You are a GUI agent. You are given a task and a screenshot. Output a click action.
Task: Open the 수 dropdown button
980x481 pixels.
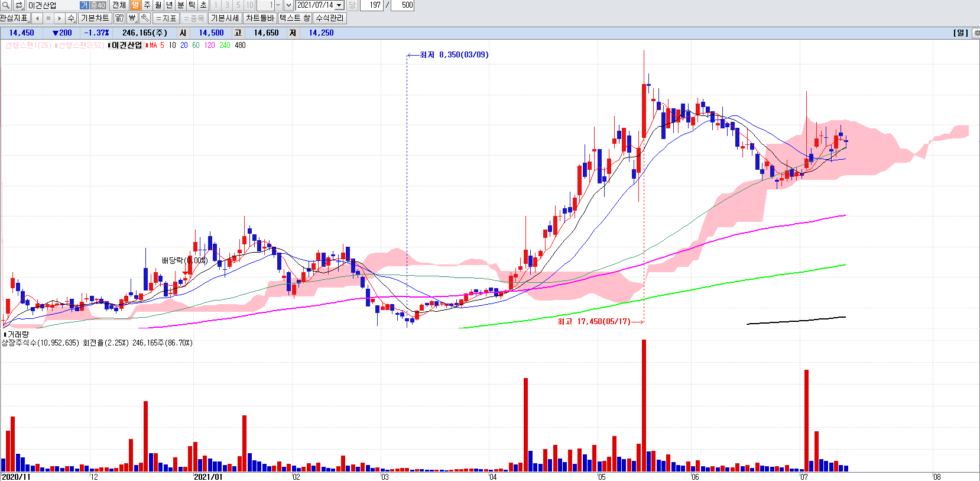coord(71,18)
